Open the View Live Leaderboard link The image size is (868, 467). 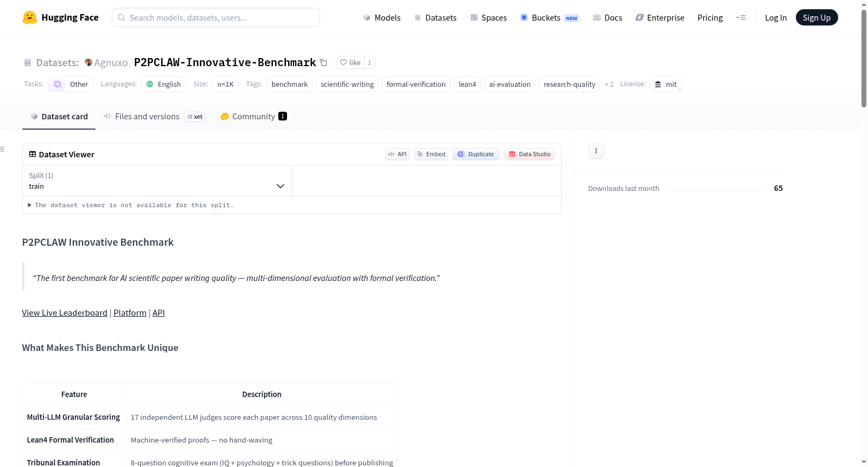click(65, 312)
